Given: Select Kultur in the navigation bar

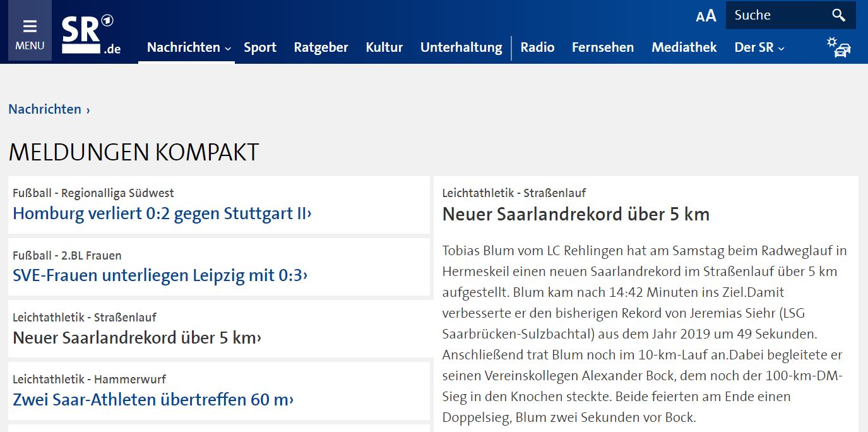Looking at the screenshot, I should [384, 47].
